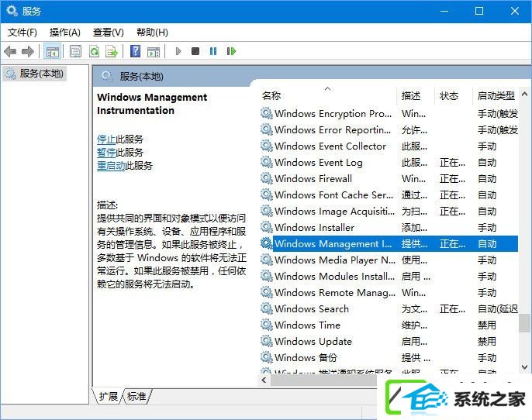Toggle the show/hide console tree icon
Image resolution: width=532 pixels, height=420 pixels.
pyautogui.click(x=52, y=51)
